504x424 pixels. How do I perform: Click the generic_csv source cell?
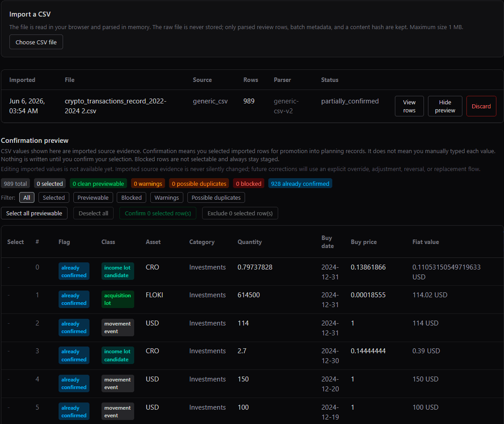click(210, 101)
